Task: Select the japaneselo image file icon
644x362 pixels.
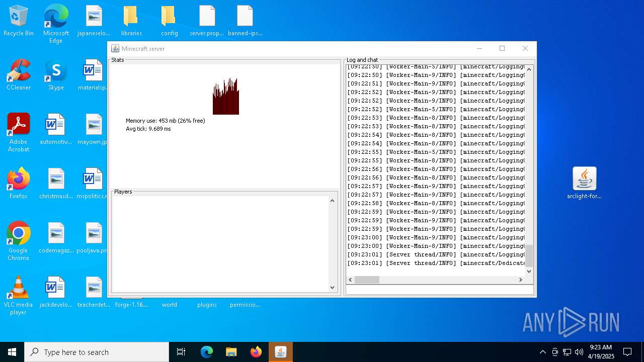Action: (x=94, y=21)
